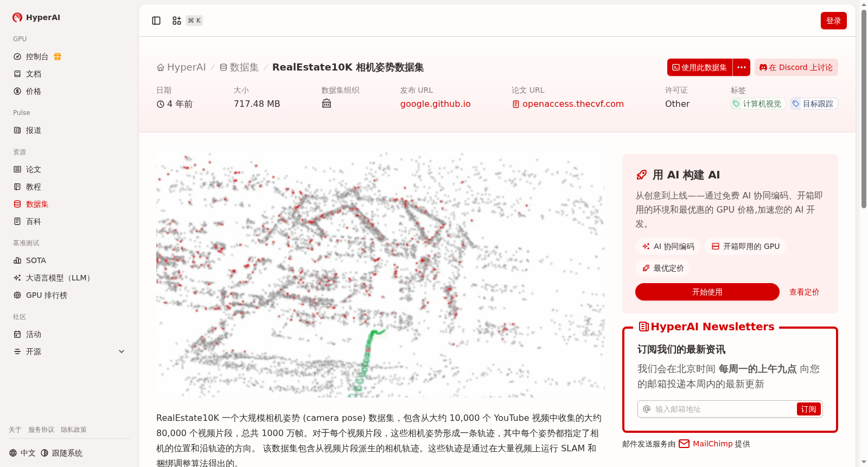Expand the 开源 chevron in sidebar
This screenshot has width=868, height=467.
[122, 351]
